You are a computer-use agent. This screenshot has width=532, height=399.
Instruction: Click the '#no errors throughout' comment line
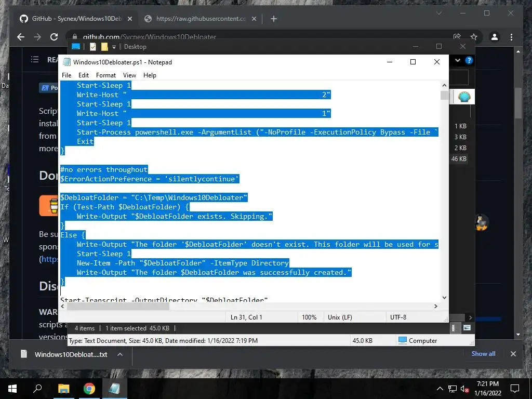coord(104,169)
